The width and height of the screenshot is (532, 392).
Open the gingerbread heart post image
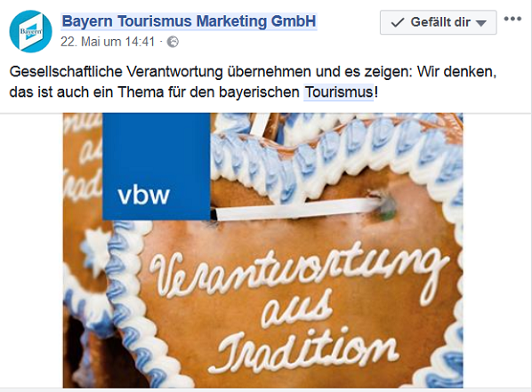262,251
